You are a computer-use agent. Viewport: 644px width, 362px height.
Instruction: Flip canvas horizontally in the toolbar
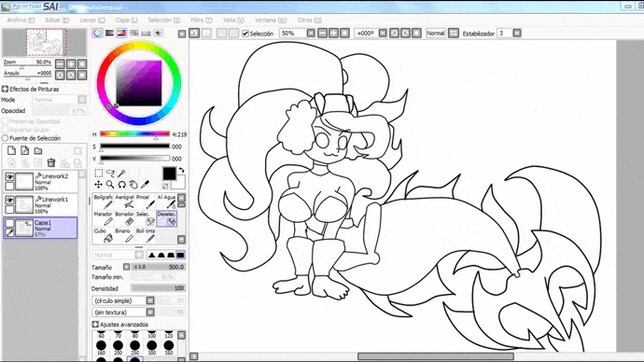click(454, 34)
